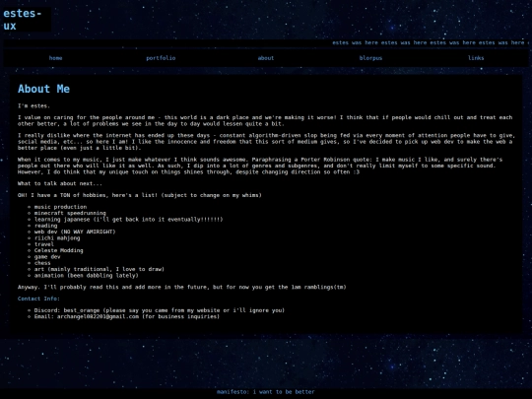Open the portfolio navigation link

[x=161, y=58]
